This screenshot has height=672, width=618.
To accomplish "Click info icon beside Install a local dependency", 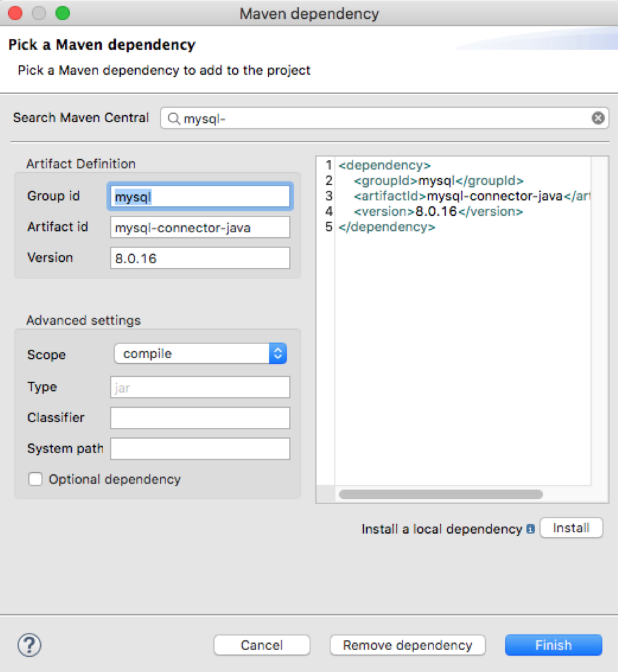I will click(x=531, y=529).
